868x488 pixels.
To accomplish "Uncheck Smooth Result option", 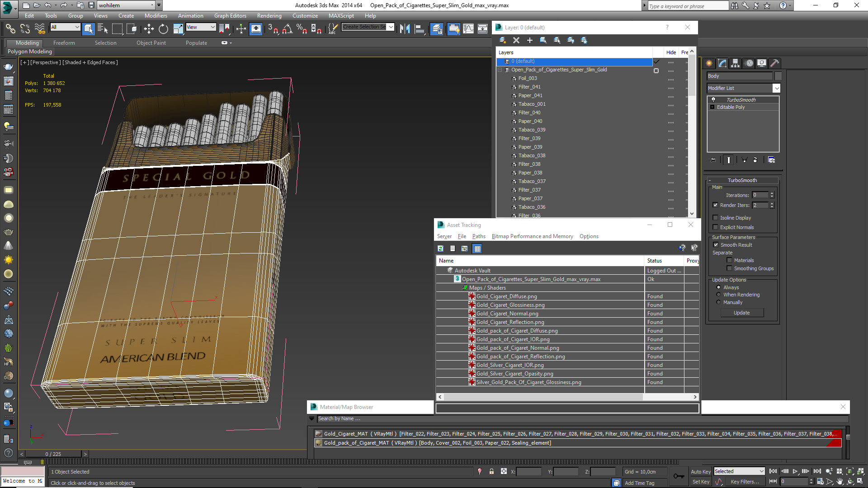I will tap(716, 245).
